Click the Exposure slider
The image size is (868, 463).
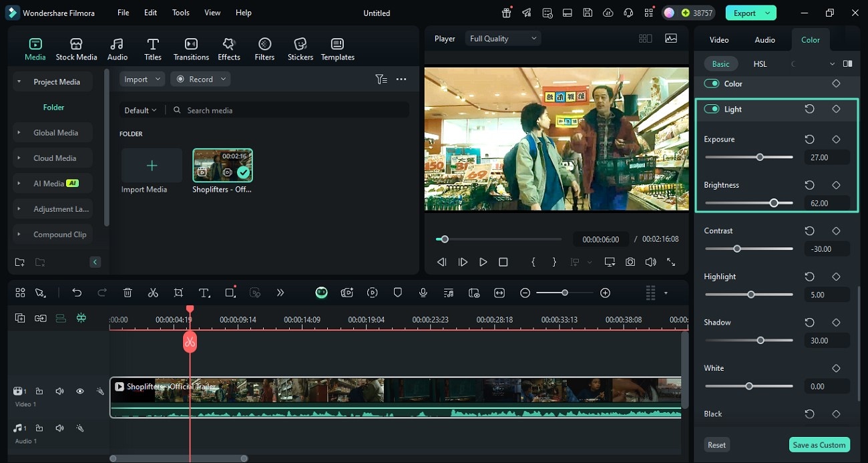(748, 157)
